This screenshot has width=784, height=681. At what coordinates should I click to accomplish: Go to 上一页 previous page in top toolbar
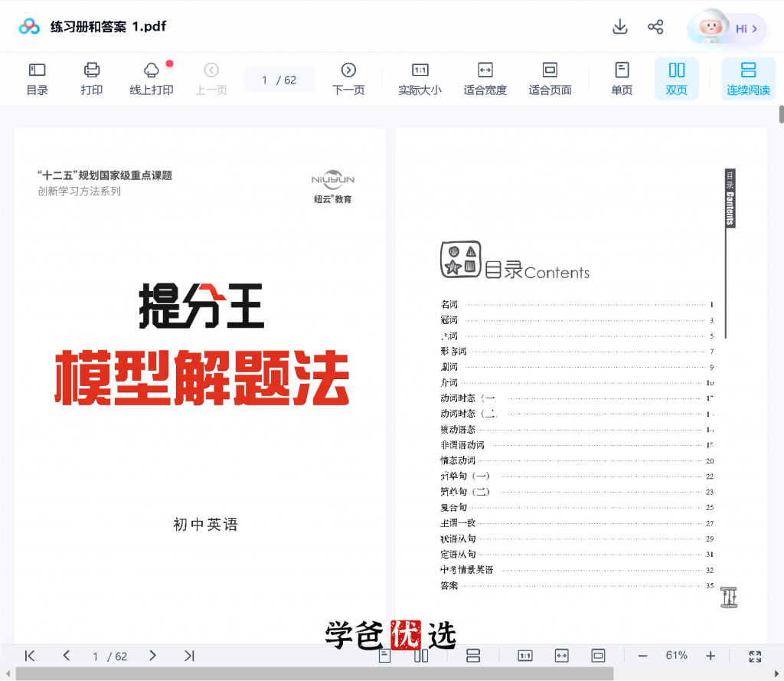click(x=211, y=79)
